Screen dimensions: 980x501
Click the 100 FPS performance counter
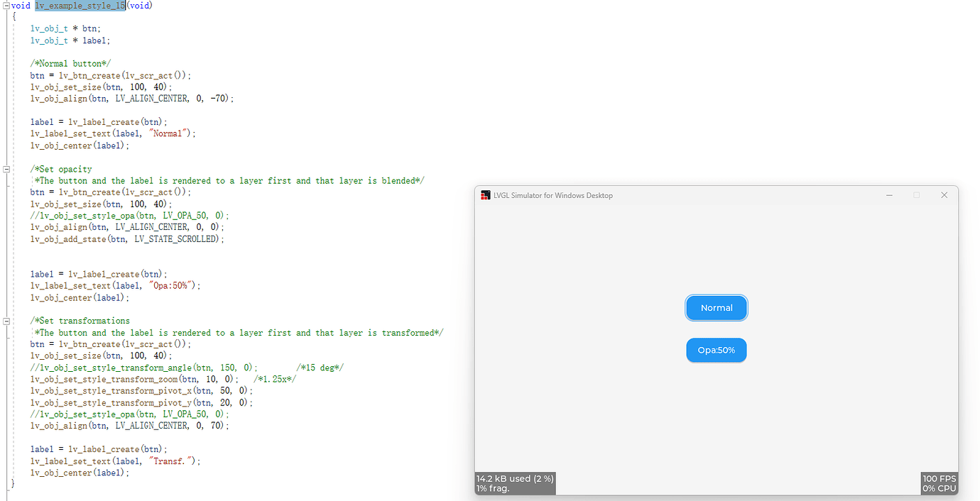(x=939, y=478)
